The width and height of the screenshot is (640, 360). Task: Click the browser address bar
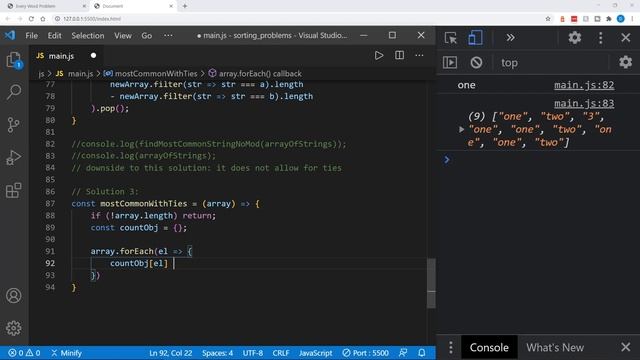298,19
